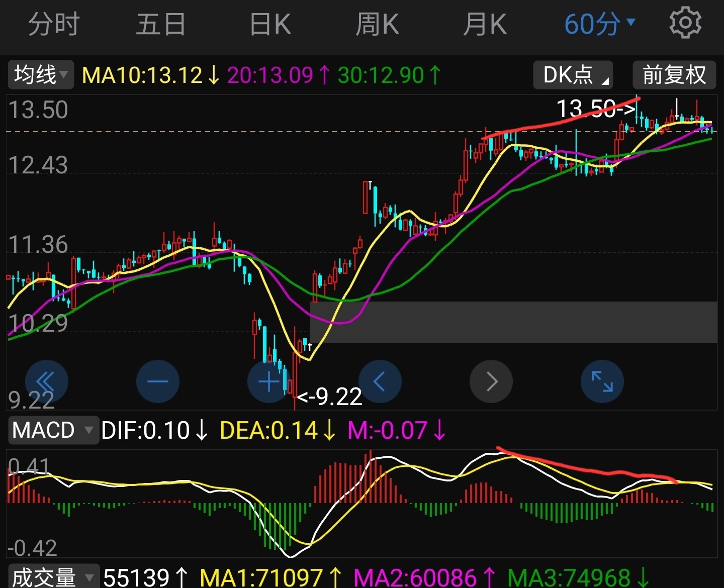Screen dimensions: 724x588
Task: Expand chart to fullscreen
Action: (x=602, y=381)
